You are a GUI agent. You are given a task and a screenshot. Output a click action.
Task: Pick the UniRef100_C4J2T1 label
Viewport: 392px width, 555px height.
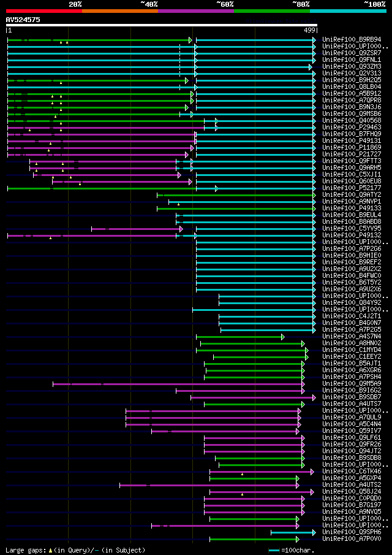click(x=352, y=316)
